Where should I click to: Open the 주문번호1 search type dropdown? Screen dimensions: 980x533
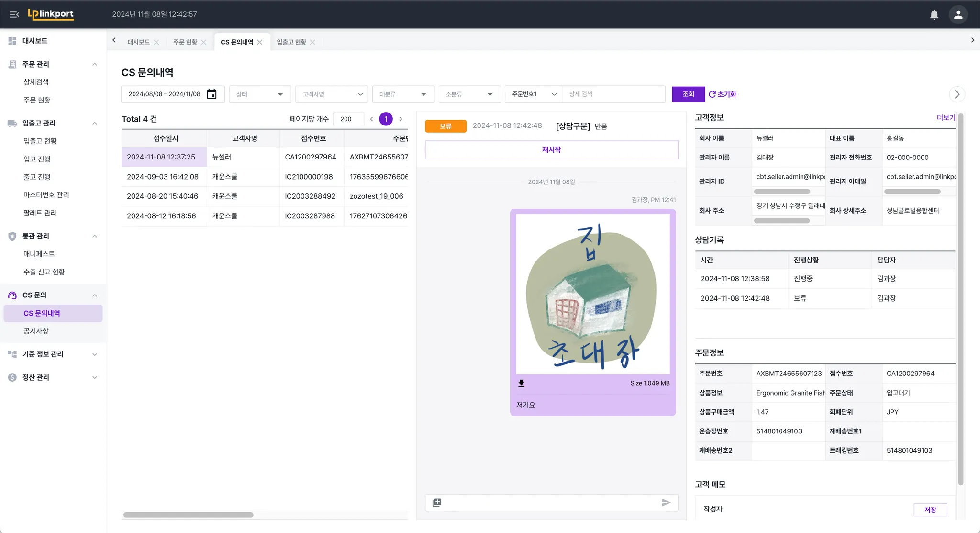(x=534, y=94)
